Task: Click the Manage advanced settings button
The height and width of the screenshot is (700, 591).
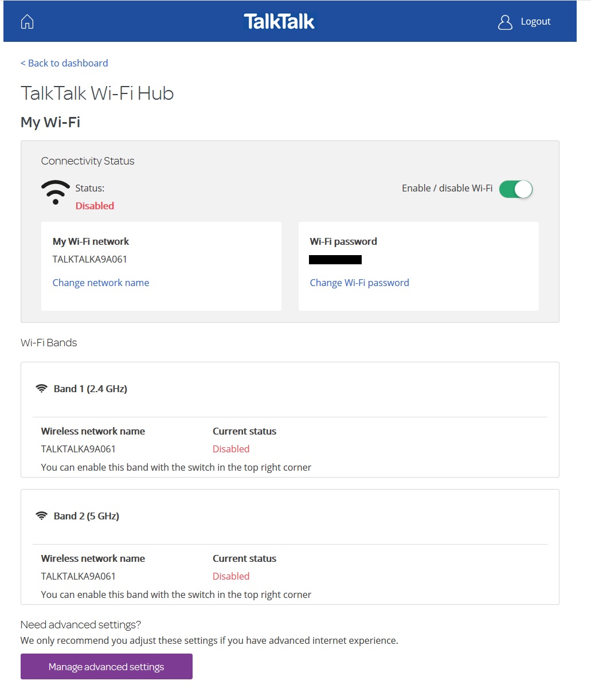Action: (x=106, y=666)
